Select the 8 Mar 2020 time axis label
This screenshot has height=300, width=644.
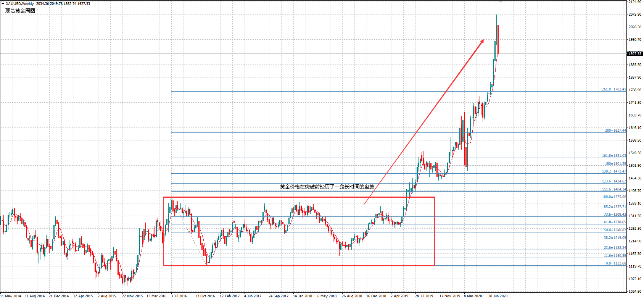(473, 296)
